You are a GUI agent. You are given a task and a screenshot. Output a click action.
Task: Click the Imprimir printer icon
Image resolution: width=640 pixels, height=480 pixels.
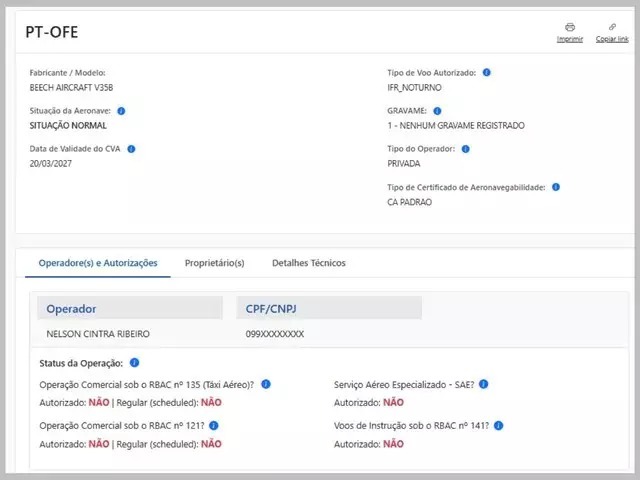(x=570, y=27)
